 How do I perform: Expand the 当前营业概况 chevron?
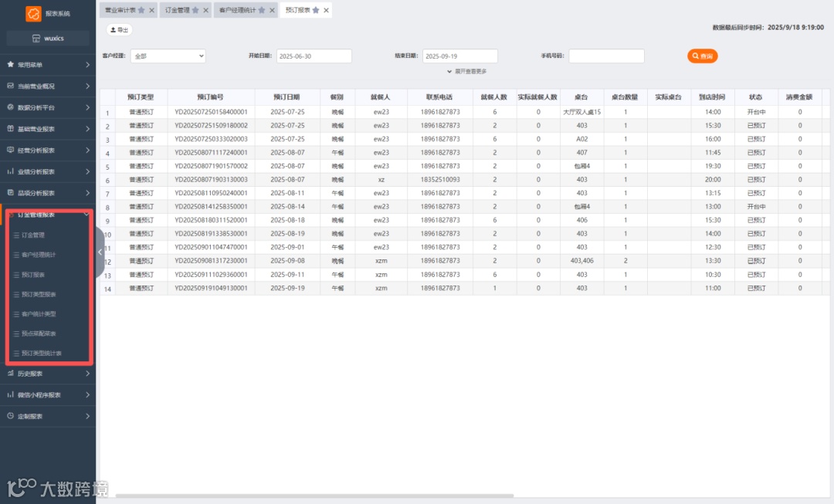tap(87, 86)
